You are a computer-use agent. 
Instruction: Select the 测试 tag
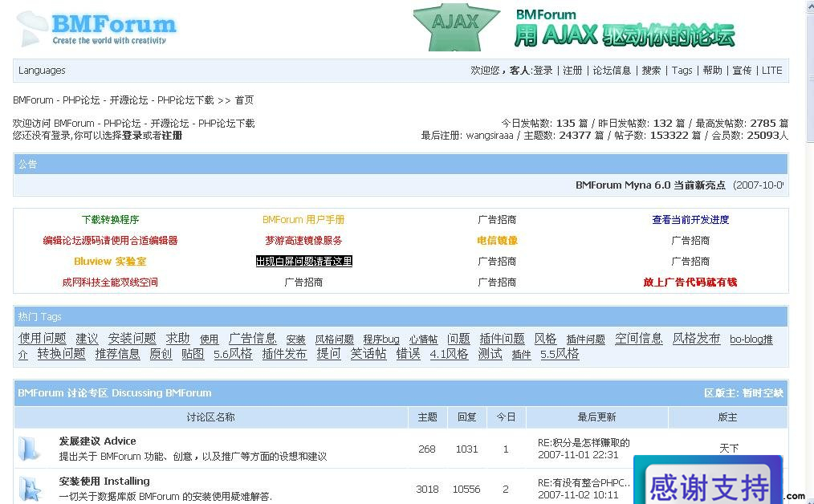[x=490, y=354]
